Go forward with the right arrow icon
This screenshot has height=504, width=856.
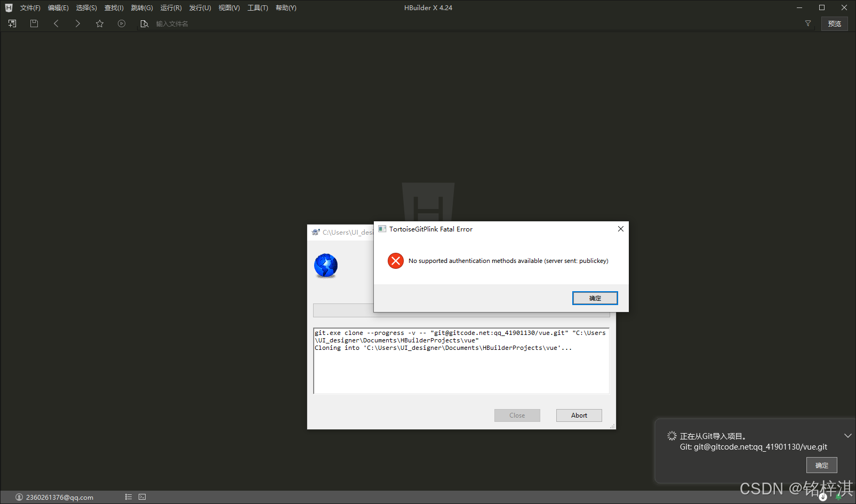[x=78, y=23]
